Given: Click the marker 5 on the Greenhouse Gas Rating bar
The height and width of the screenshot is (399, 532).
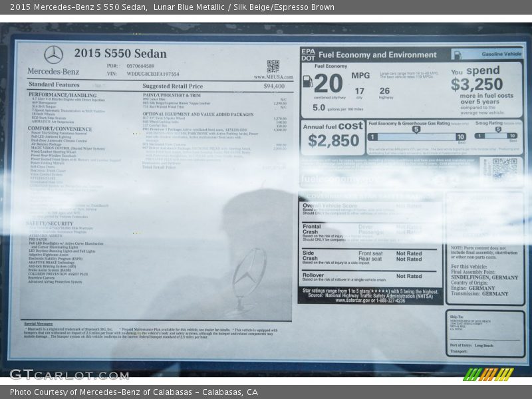Looking at the screenshot, I should point(416,129).
